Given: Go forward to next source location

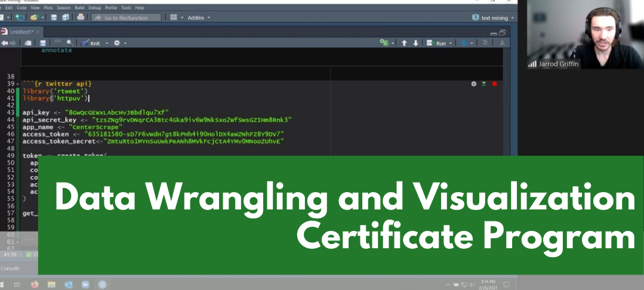Looking at the screenshot, I should (x=13, y=43).
